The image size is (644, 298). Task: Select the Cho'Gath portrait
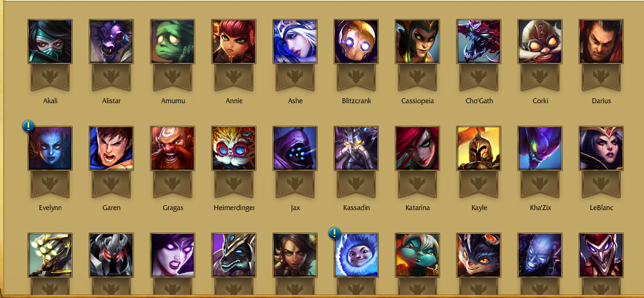click(478, 42)
